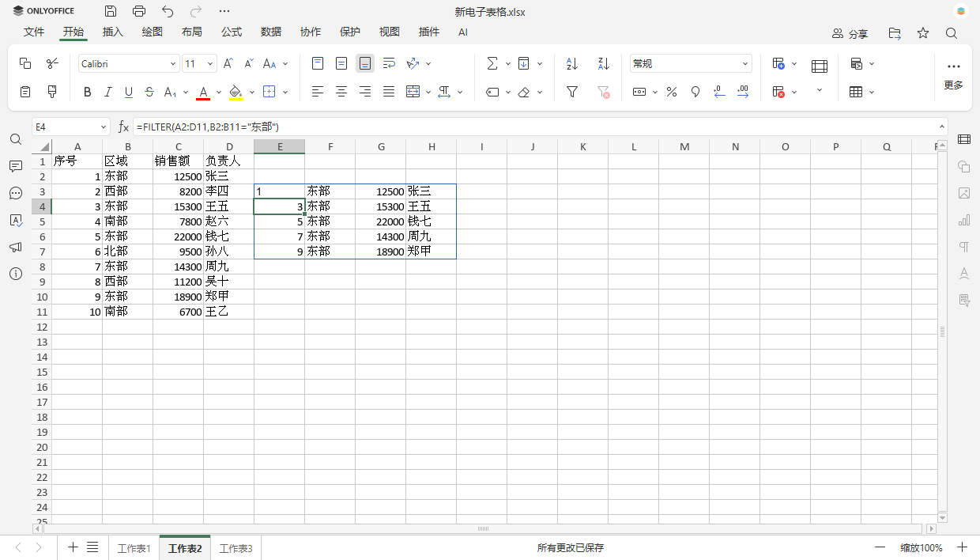Click the increase decimal icon

(x=743, y=92)
